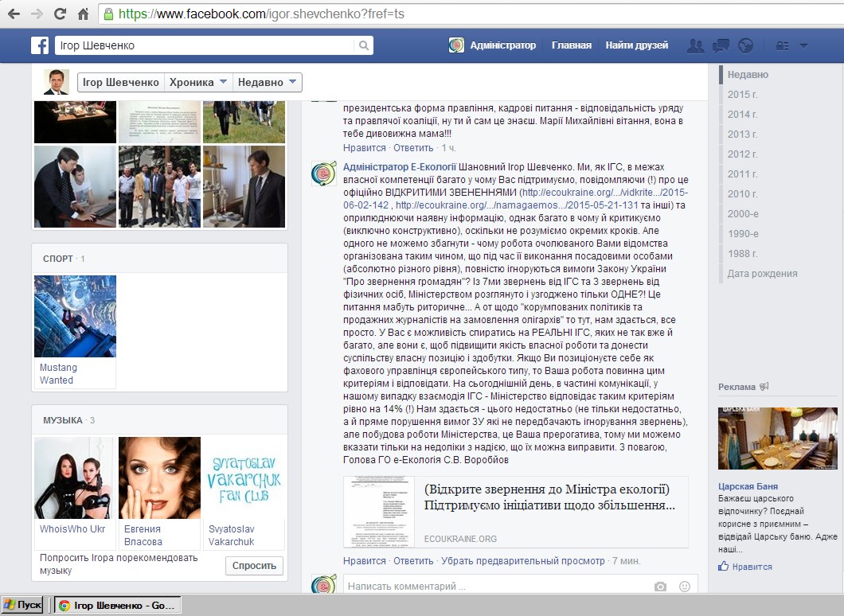Open Найти друзей in the top bar
844x616 pixels.
coord(637,45)
